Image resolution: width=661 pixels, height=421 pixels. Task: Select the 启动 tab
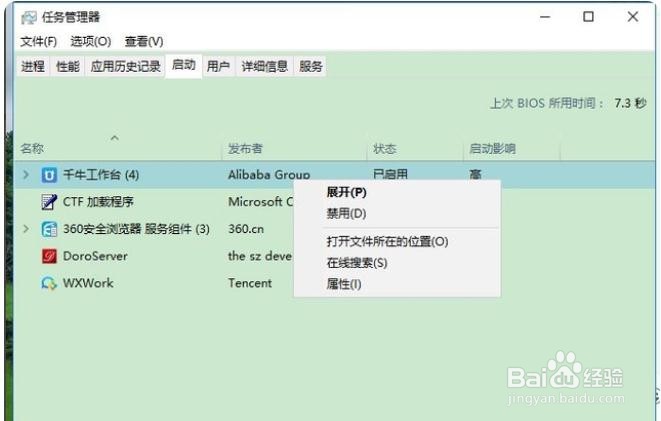pyautogui.click(x=184, y=65)
